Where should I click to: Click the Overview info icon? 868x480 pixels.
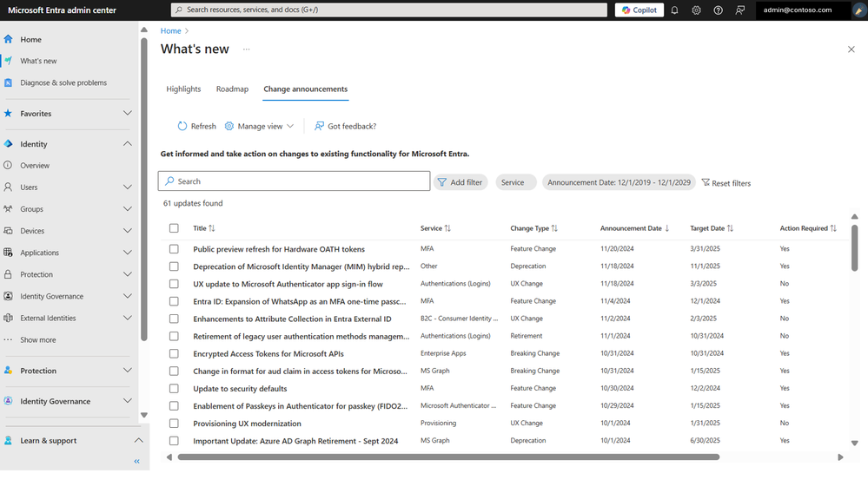pyautogui.click(x=8, y=165)
